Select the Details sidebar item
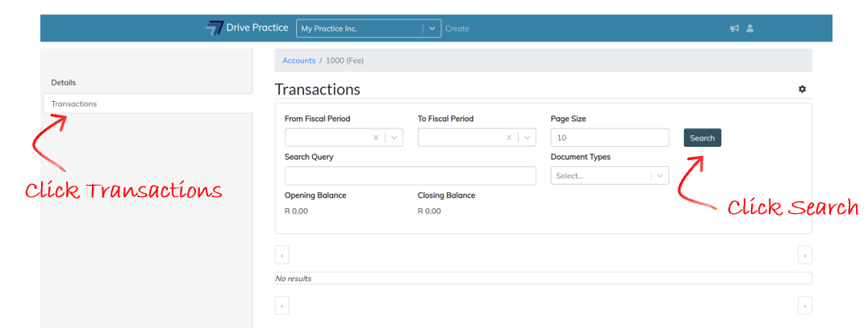868x331 pixels. click(x=64, y=82)
